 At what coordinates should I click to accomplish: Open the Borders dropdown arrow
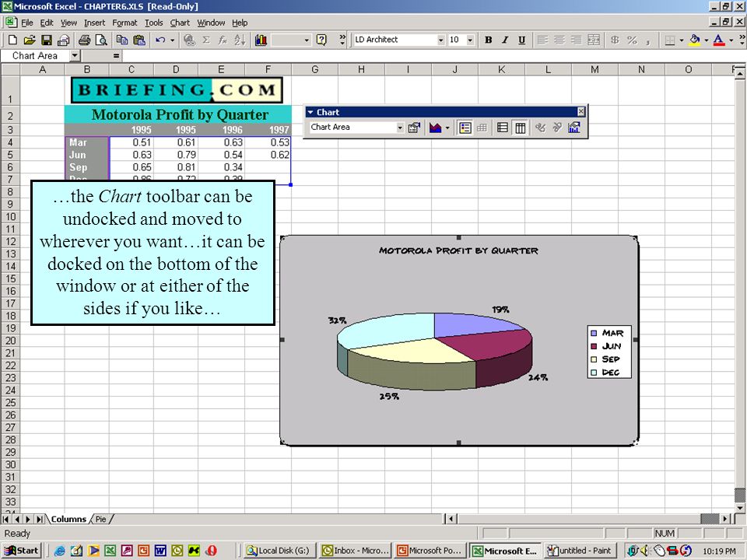pos(682,40)
